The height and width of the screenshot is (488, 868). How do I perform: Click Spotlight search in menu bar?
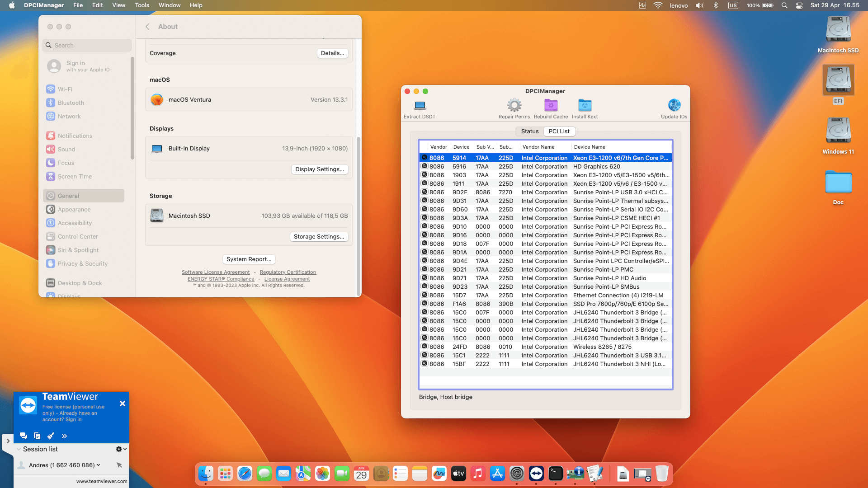point(784,5)
